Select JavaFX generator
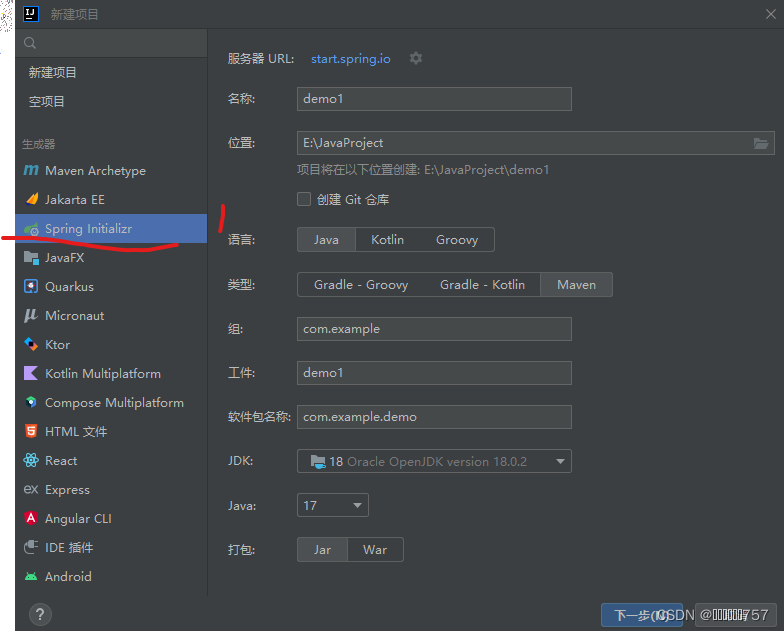This screenshot has width=784, height=631. click(111, 258)
